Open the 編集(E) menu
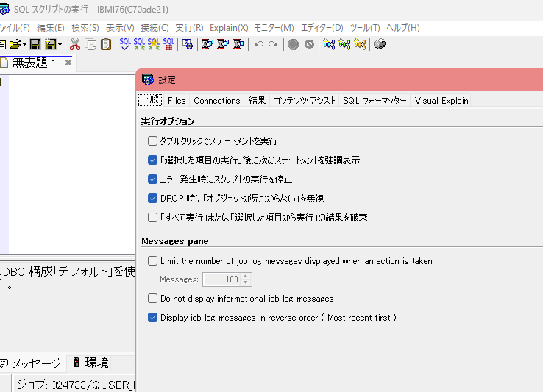 click(51, 28)
